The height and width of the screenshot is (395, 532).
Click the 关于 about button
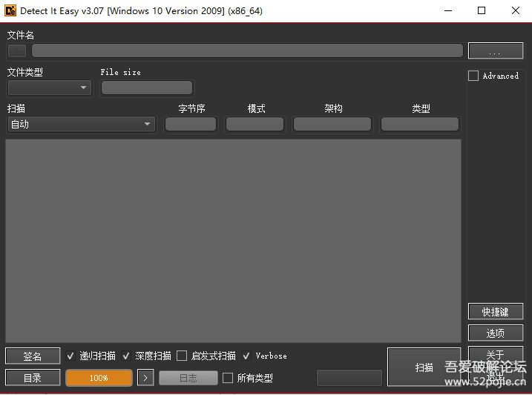495,354
